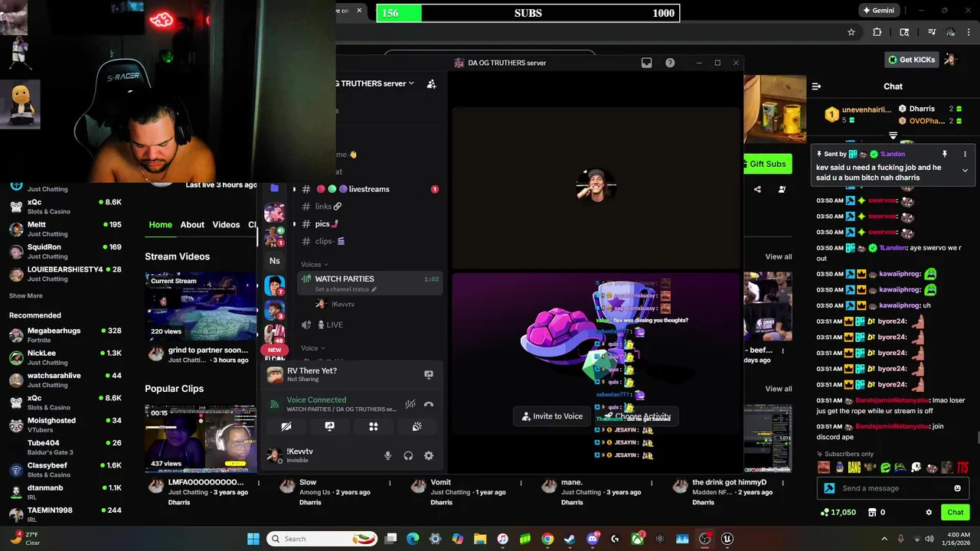This screenshot has width=980, height=551.
Task: Open the screen share icon beside RV There Yet?
Action: click(429, 374)
